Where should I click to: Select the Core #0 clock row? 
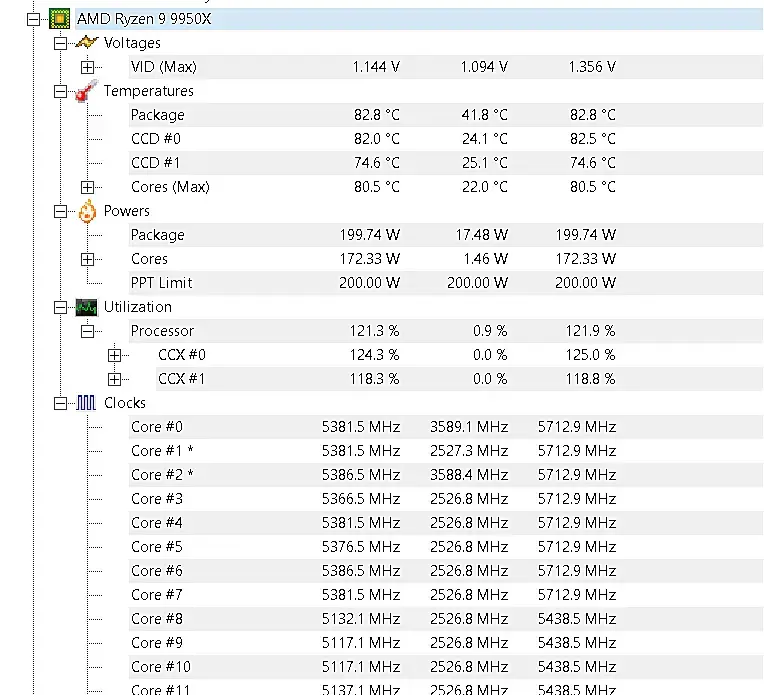click(x=446, y=427)
